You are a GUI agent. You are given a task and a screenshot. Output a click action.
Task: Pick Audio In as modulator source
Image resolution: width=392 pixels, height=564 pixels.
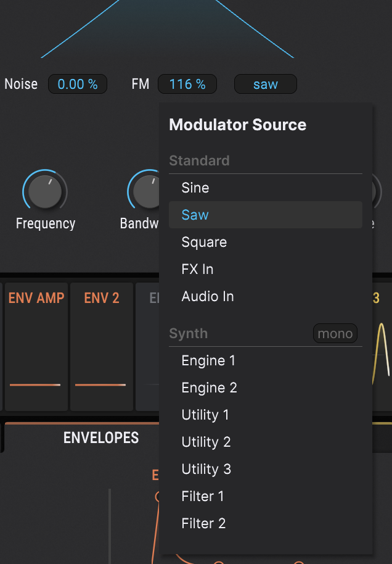(207, 296)
